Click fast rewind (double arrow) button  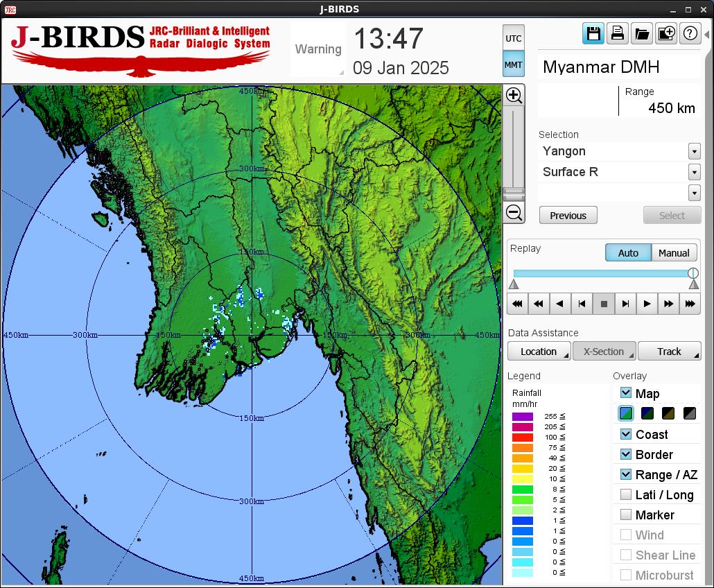[x=539, y=304]
